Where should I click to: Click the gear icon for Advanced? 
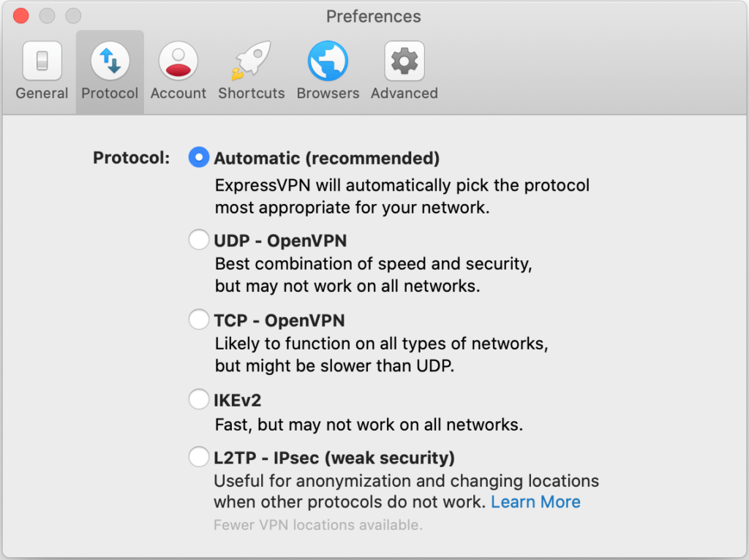[404, 61]
